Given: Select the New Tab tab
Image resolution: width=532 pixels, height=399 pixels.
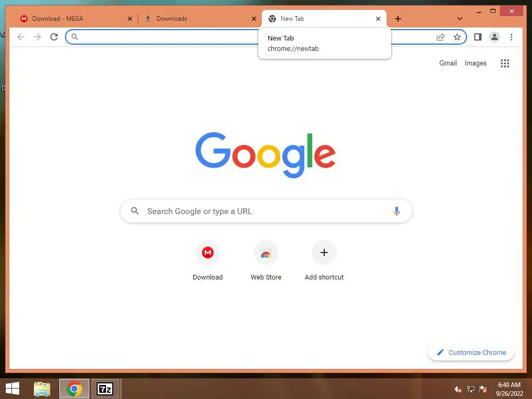Looking at the screenshot, I should pos(324,19).
